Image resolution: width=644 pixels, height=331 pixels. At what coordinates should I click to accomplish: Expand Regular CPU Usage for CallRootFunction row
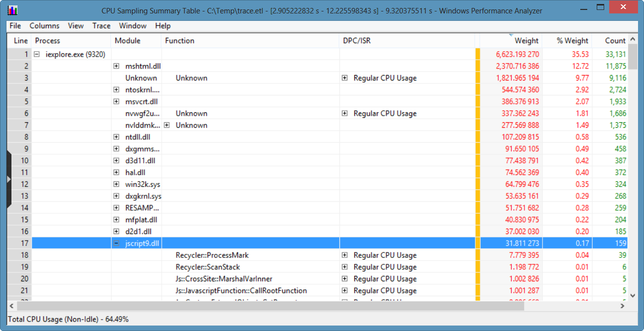pos(345,291)
